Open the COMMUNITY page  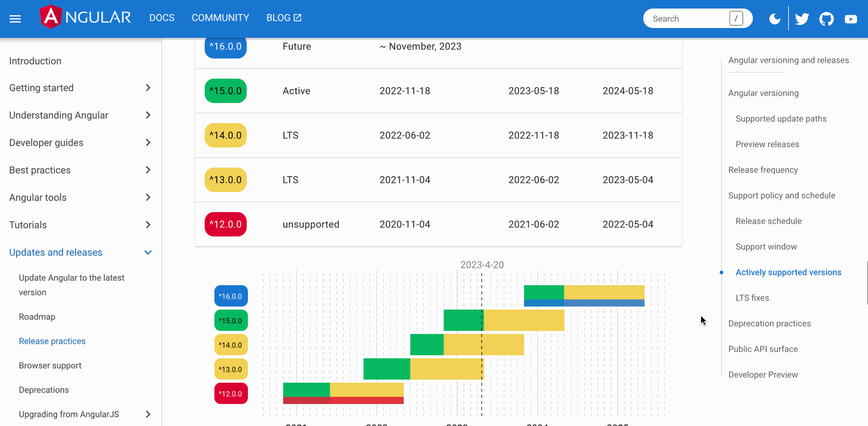pos(220,18)
